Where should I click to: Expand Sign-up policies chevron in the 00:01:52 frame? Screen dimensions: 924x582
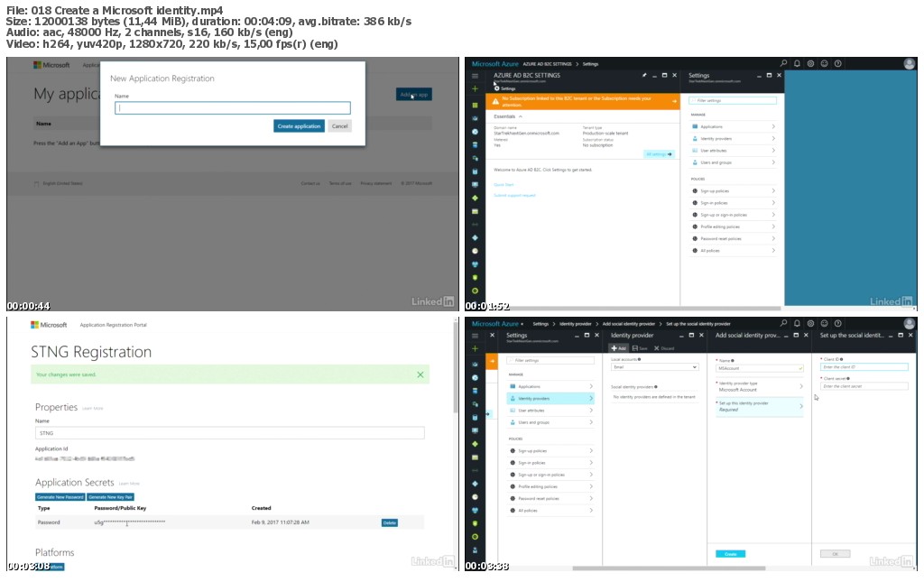[x=773, y=191]
